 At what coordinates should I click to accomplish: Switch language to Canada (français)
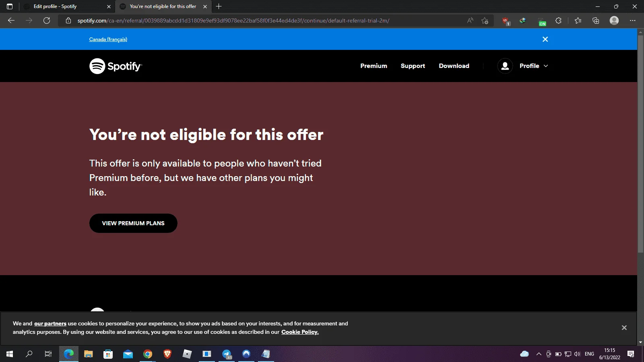click(108, 39)
